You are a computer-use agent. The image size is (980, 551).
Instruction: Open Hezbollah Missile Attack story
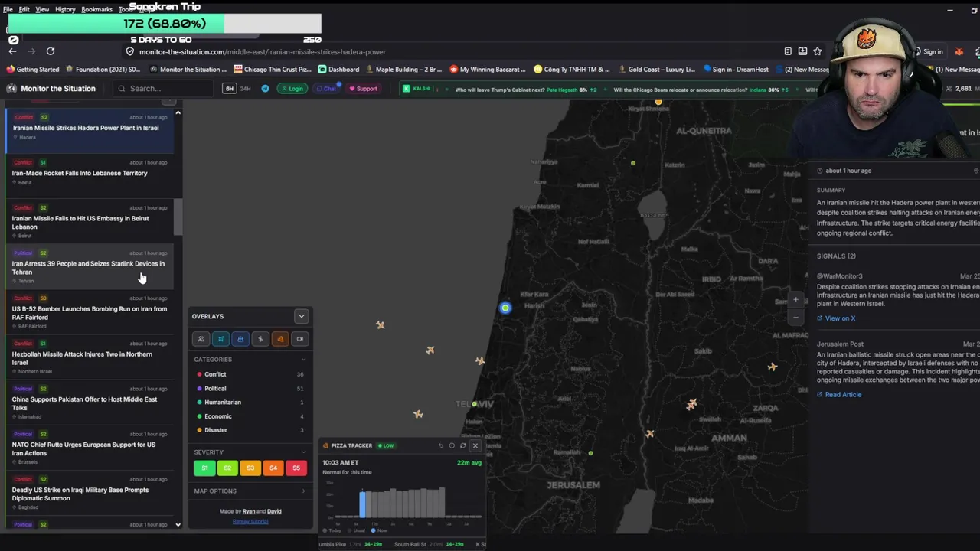click(x=90, y=357)
